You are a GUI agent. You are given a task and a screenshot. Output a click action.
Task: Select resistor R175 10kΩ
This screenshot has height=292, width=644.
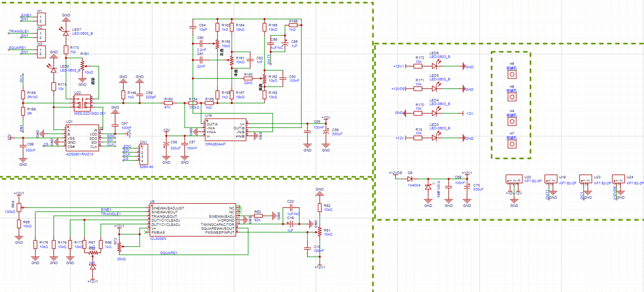pos(35,245)
